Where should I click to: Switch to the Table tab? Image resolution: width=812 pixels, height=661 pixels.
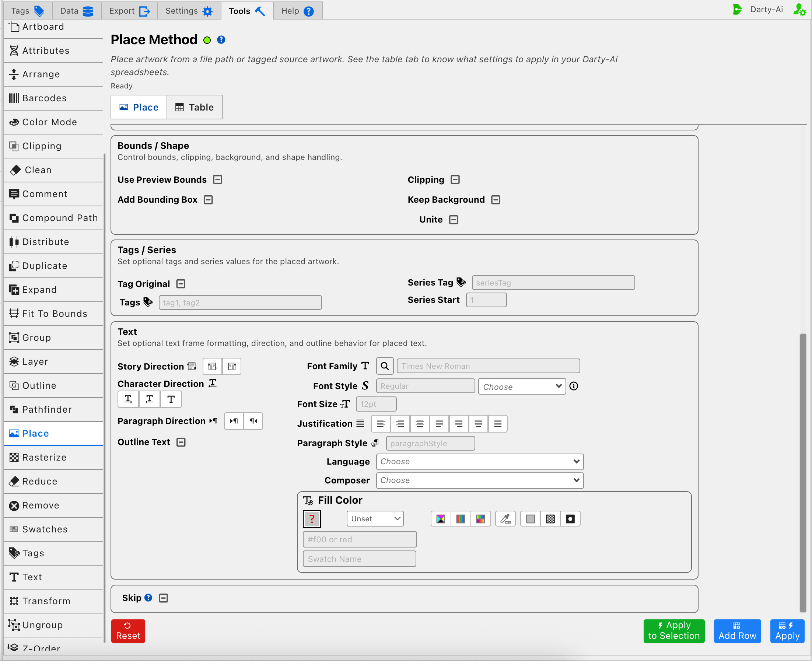(x=195, y=107)
